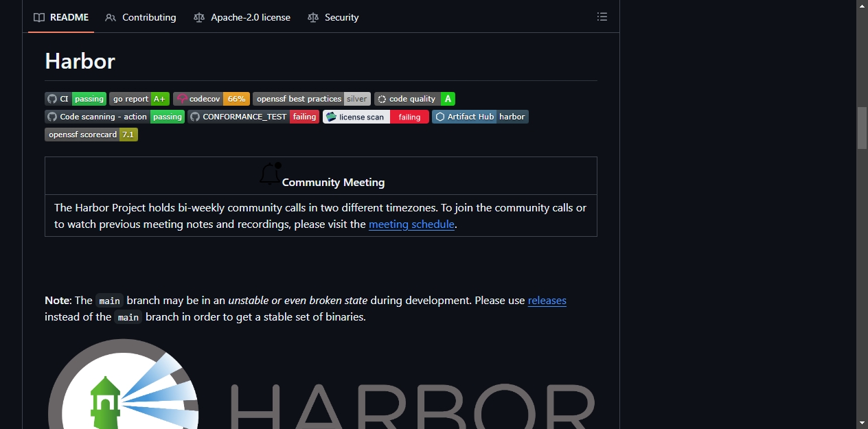Open the Artifact Hub harbor badge
The image size is (868, 429).
pos(480,117)
